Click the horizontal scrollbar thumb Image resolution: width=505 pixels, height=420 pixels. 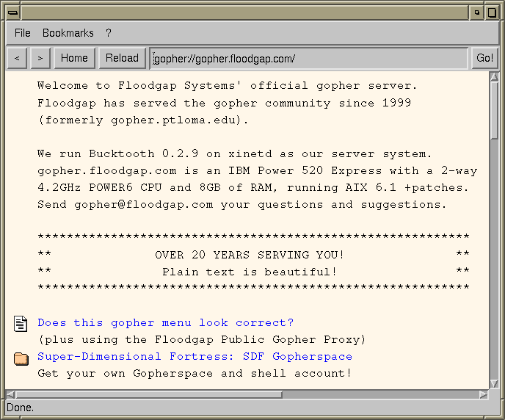[x=149, y=394]
